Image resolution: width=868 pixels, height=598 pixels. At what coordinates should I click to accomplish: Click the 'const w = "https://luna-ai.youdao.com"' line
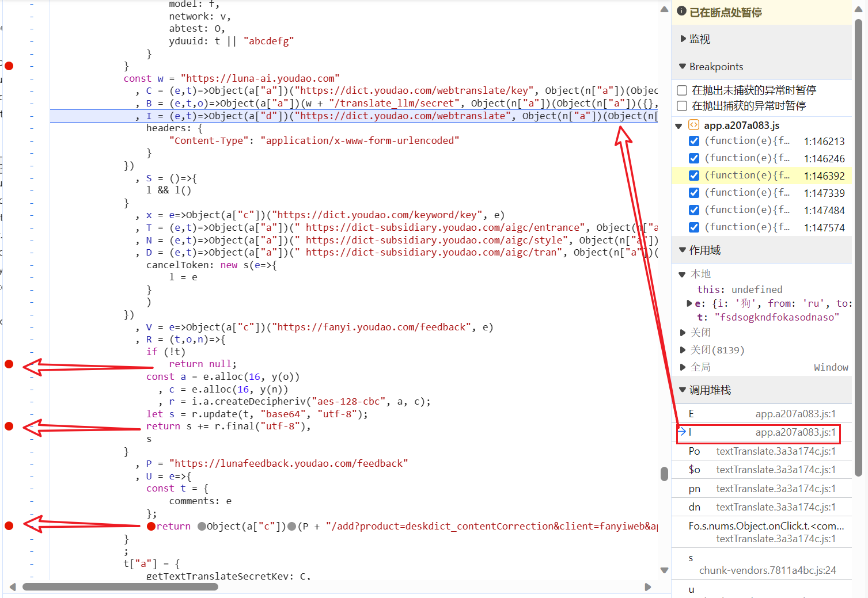coord(232,78)
